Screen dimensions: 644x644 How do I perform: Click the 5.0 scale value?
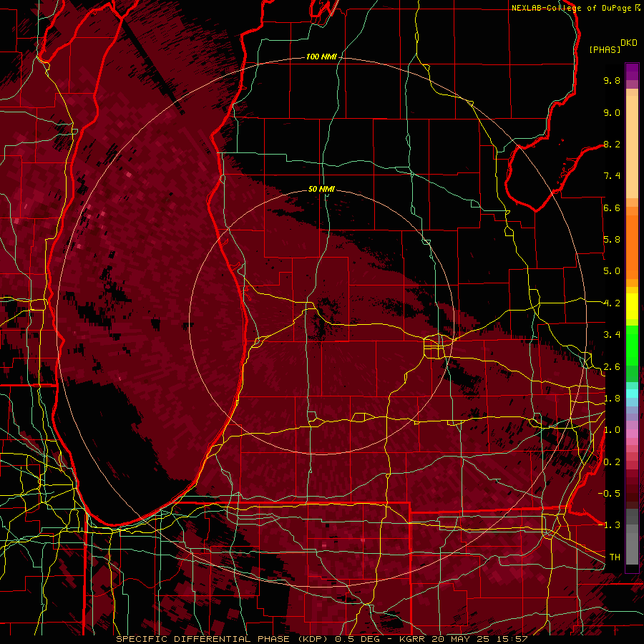point(612,271)
